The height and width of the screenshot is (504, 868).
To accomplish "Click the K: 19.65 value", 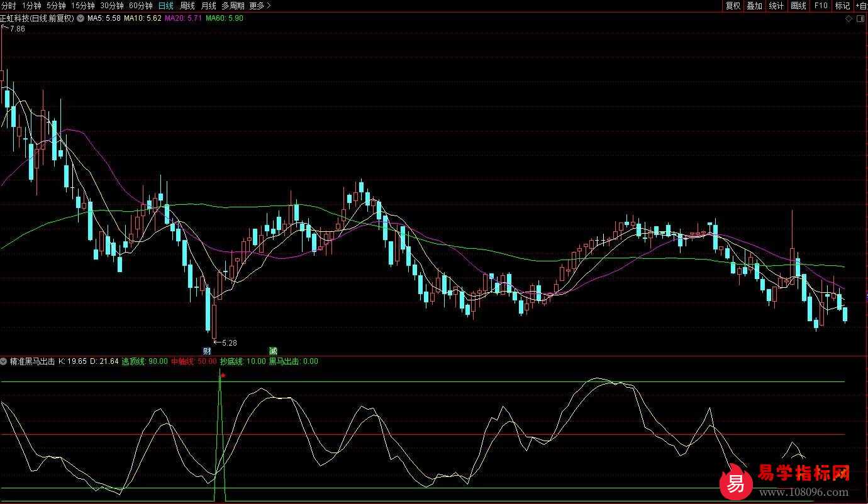I will pyautogui.click(x=72, y=361).
